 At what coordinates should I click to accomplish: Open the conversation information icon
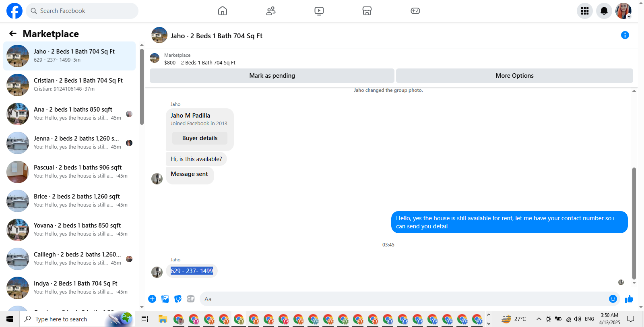tap(625, 35)
